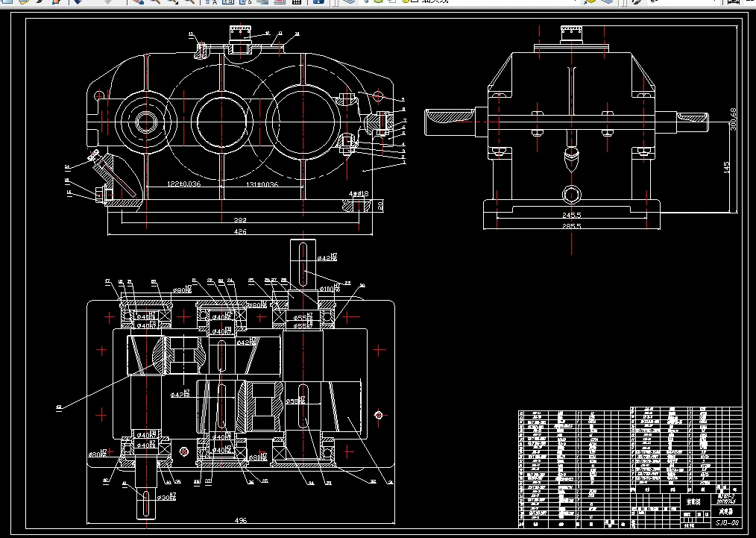
Task: Select the 426 dimension text
Action: (x=240, y=232)
